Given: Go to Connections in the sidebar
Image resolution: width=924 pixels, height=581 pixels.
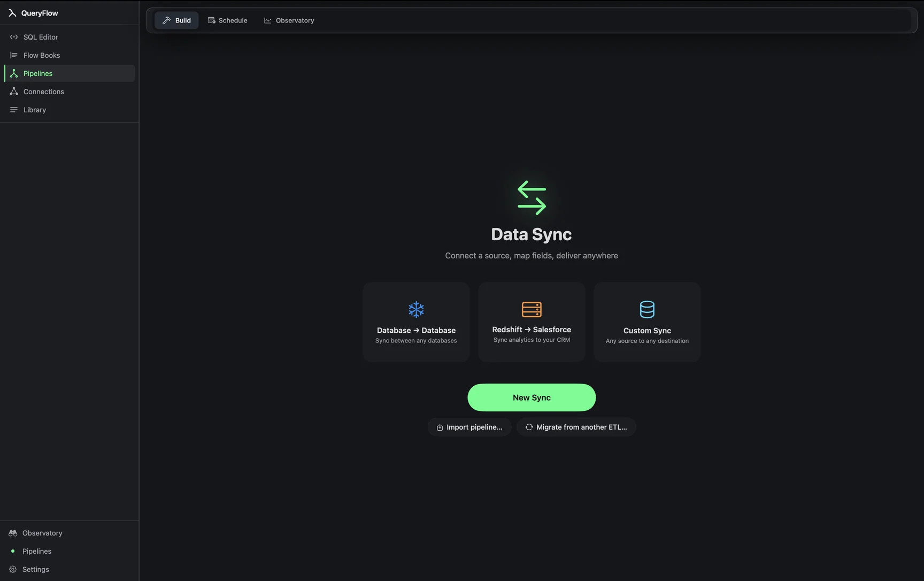Looking at the screenshot, I should click(70, 91).
